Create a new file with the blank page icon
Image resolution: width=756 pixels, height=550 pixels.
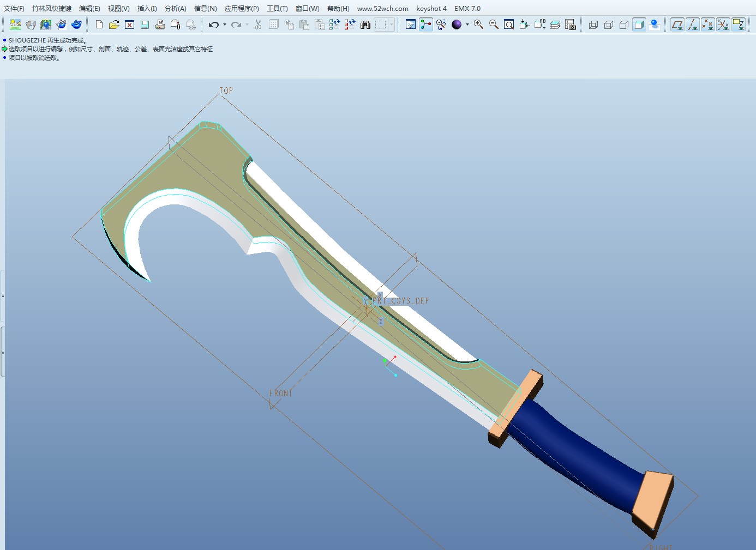point(99,25)
